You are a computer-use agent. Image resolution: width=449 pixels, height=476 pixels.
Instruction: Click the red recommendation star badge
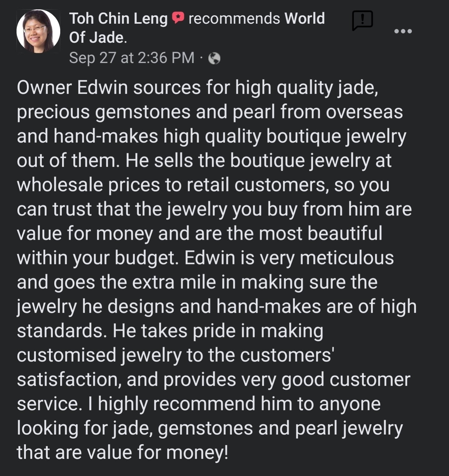[x=178, y=18]
